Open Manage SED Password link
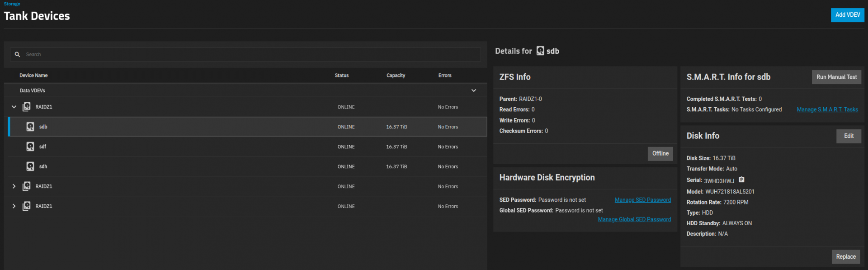Screen dimensions: 868x270 (642, 200)
